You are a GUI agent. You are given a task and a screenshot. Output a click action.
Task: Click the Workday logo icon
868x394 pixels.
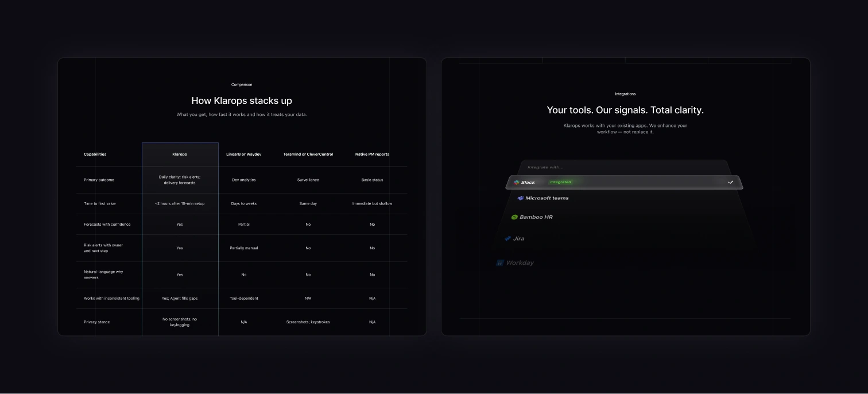(x=500, y=263)
